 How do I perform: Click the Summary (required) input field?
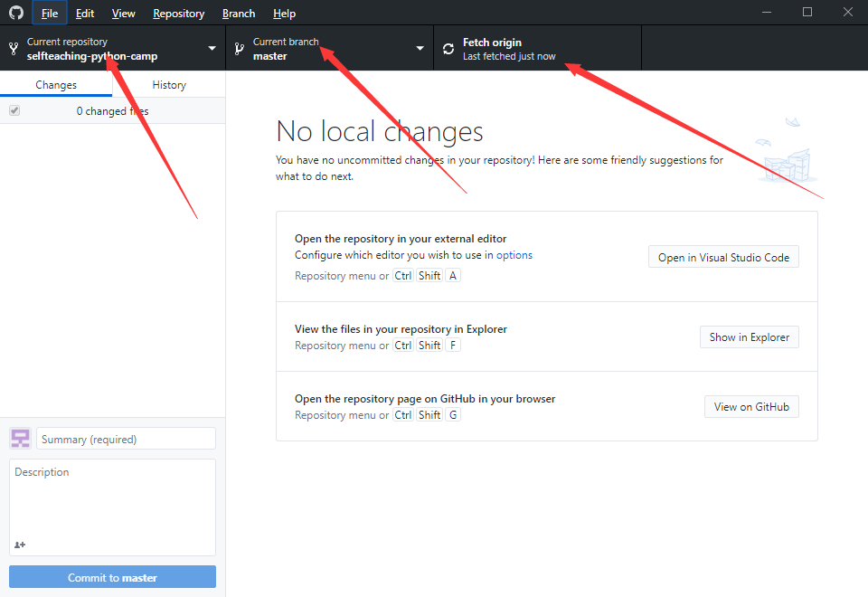pyautogui.click(x=127, y=439)
